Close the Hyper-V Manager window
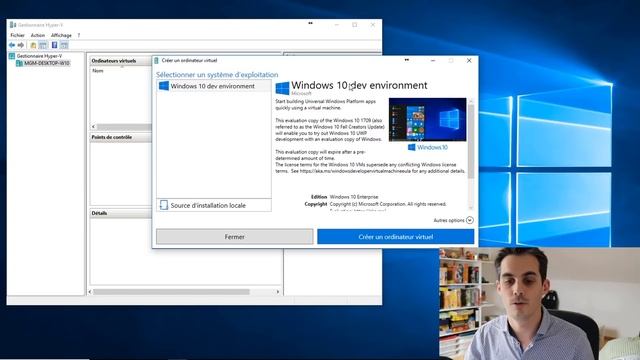Screen dimensions: 640x360 [373, 25]
